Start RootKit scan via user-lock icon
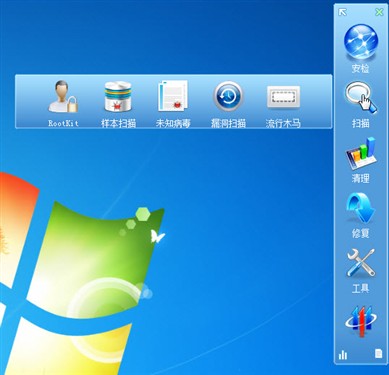The height and width of the screenshot is (375, 389). tap(63, 96)
